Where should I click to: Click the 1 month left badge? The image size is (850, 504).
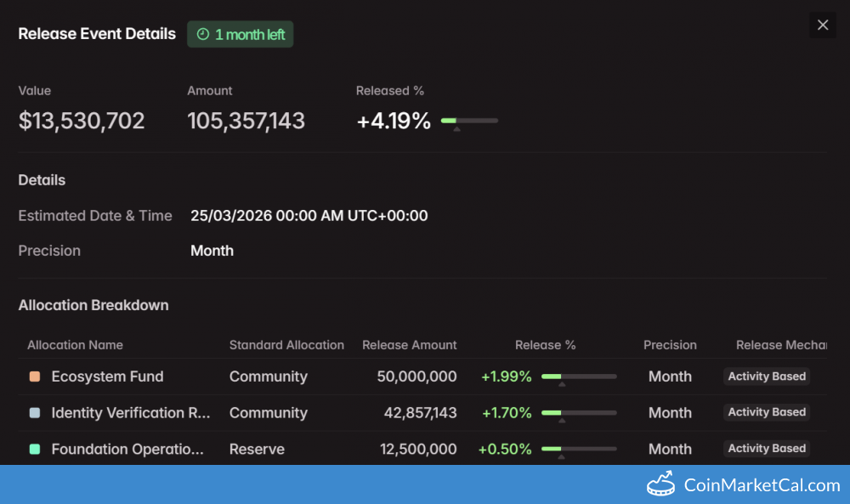pyautogui.click(x=241, y=35)
